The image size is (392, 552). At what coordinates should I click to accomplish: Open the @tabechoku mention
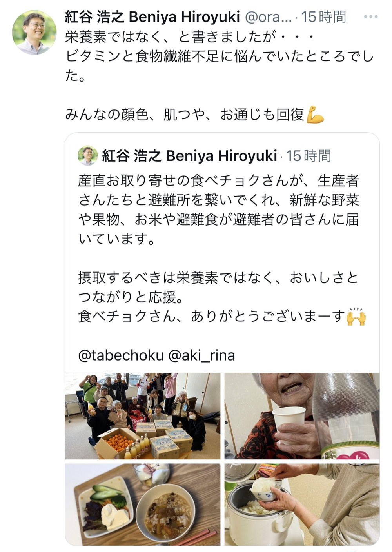[121, 355]
